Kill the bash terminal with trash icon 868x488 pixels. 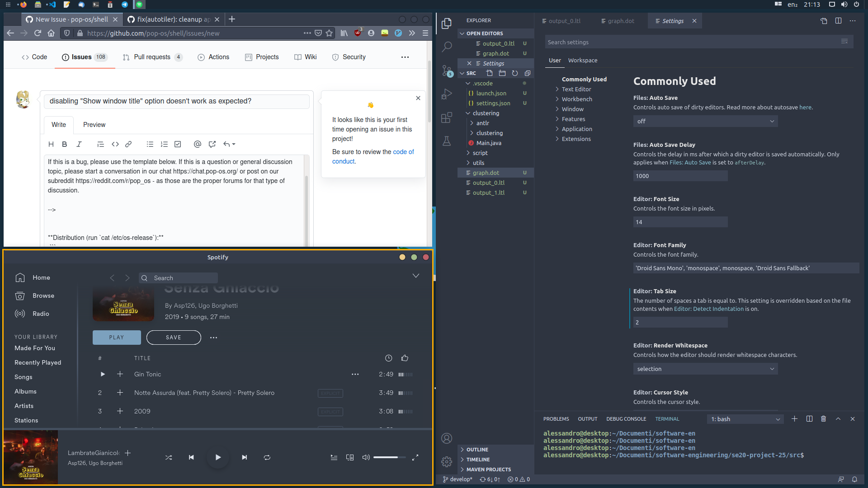pyautogui.click(x=823, y=419)
